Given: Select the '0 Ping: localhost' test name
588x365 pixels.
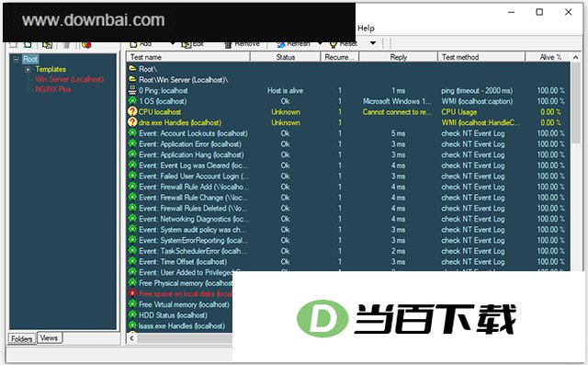Looking at the screenshot, I should (164, 90).
